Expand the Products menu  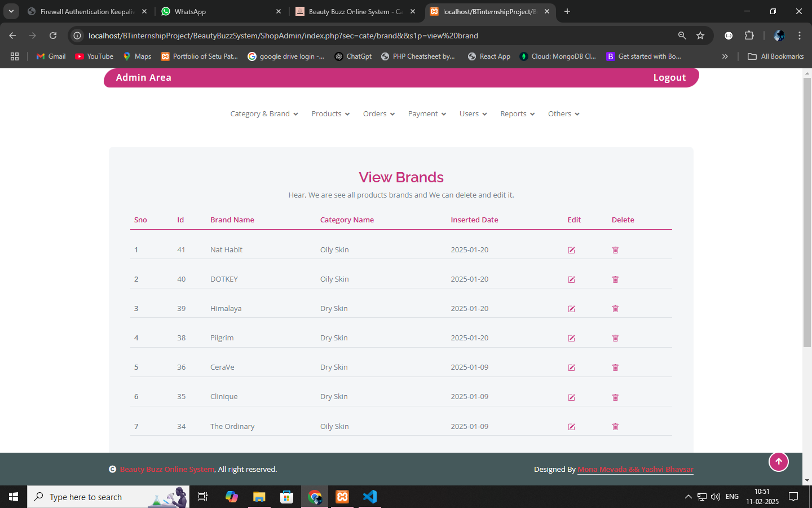click(x=330, y=114)
